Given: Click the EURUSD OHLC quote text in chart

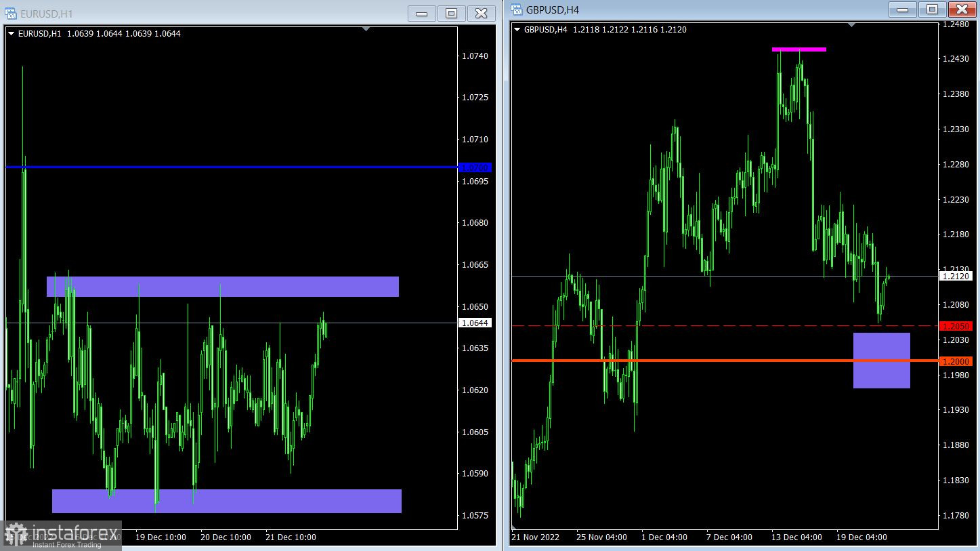Looking at the screenshot, I should 124,33.
